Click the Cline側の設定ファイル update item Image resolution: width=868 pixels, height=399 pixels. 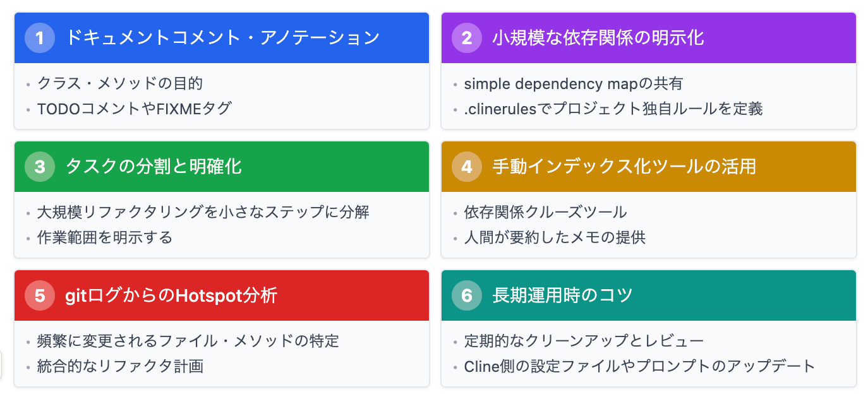tap(639, 366)
